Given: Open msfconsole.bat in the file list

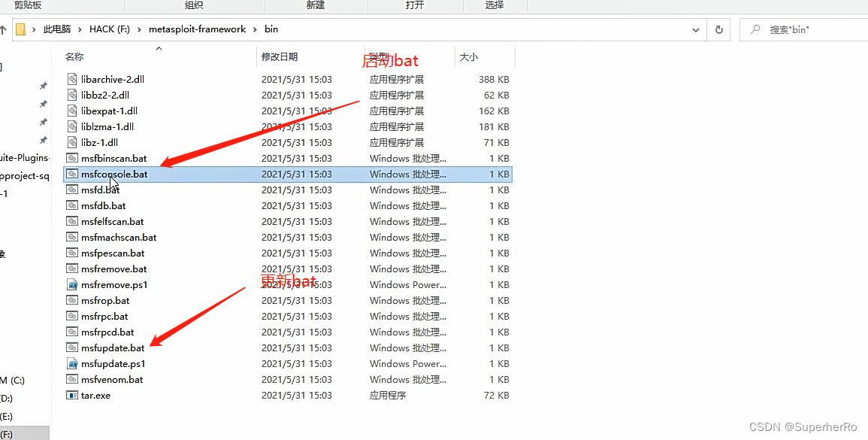Looking at the screenshot, I should (x=113, y=174).
